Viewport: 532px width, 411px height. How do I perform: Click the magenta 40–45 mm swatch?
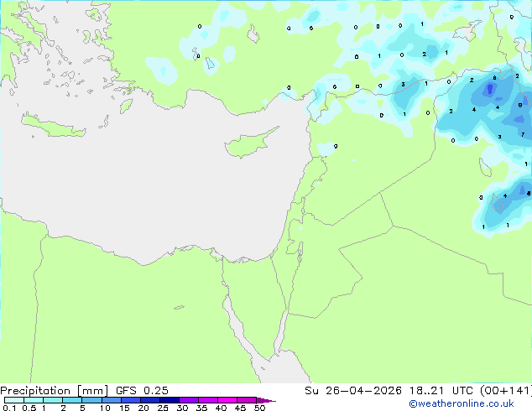227,400
